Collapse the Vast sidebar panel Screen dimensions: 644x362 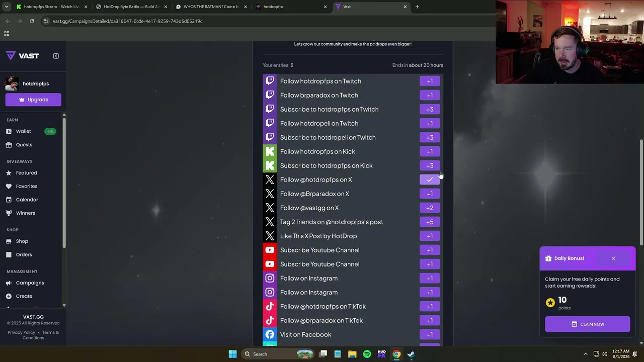56,56
